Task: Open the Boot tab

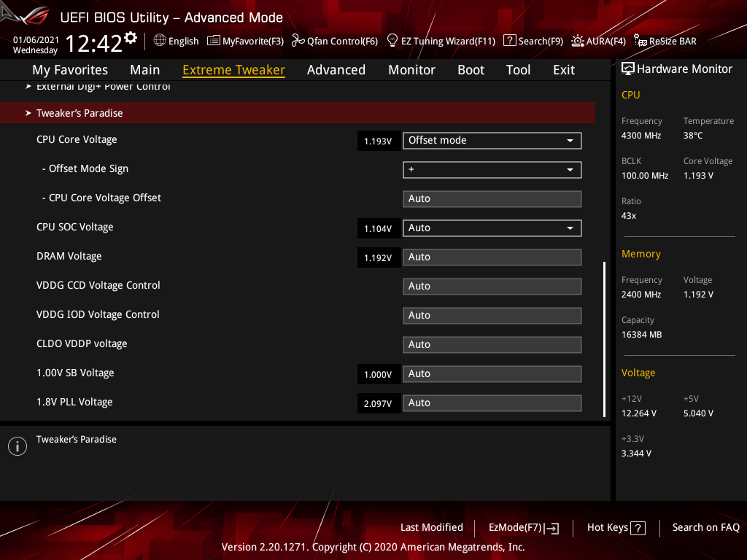Action: click(471, 70)
